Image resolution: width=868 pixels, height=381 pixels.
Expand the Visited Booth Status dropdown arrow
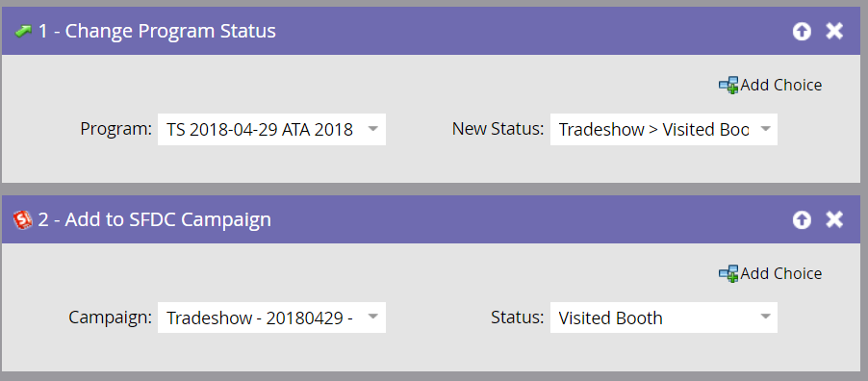766,317
